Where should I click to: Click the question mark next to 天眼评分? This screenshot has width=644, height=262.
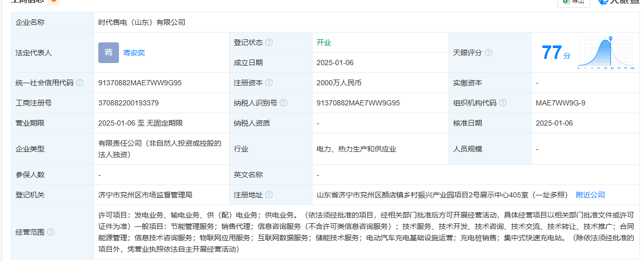pos(488,53)
